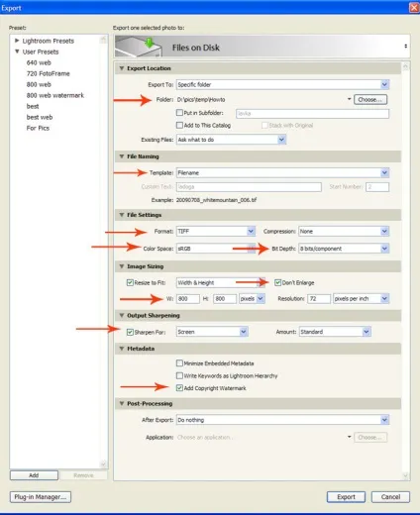Open the Files on Disk destination switcher arrows
The width and height of the screenshot is (420, 515).
tap(406, 47)
